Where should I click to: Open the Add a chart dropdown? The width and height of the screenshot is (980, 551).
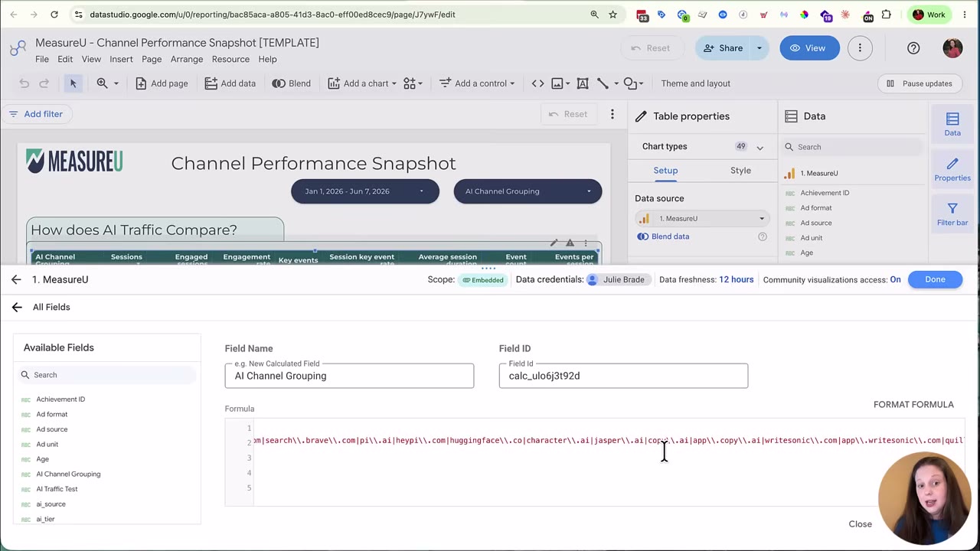tap(362, 83)
